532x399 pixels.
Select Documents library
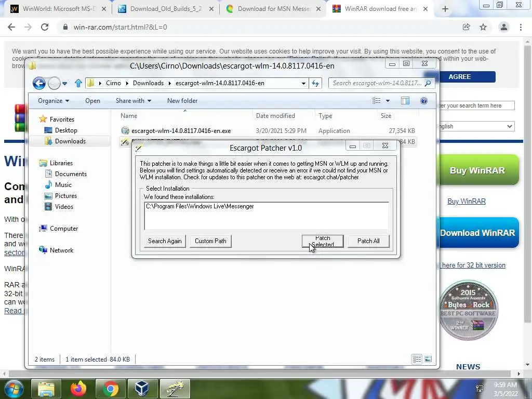66,174
